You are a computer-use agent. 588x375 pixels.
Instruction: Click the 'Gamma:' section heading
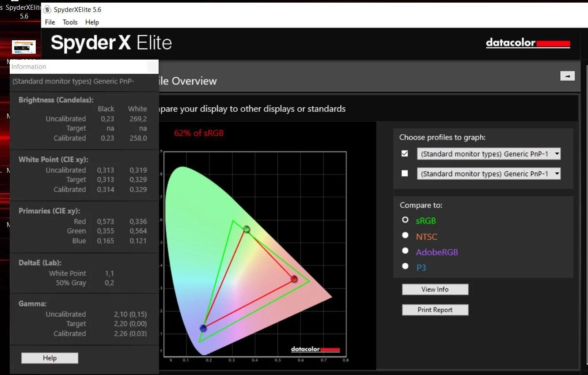point(33,304)
